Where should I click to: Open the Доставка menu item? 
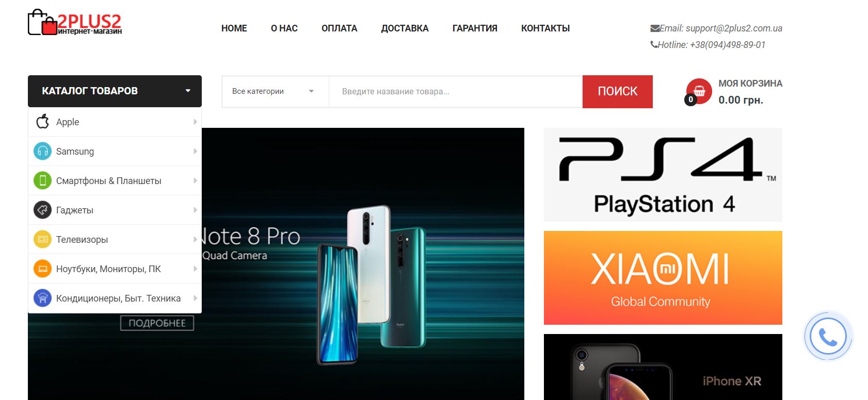click(x=405, y=28)
